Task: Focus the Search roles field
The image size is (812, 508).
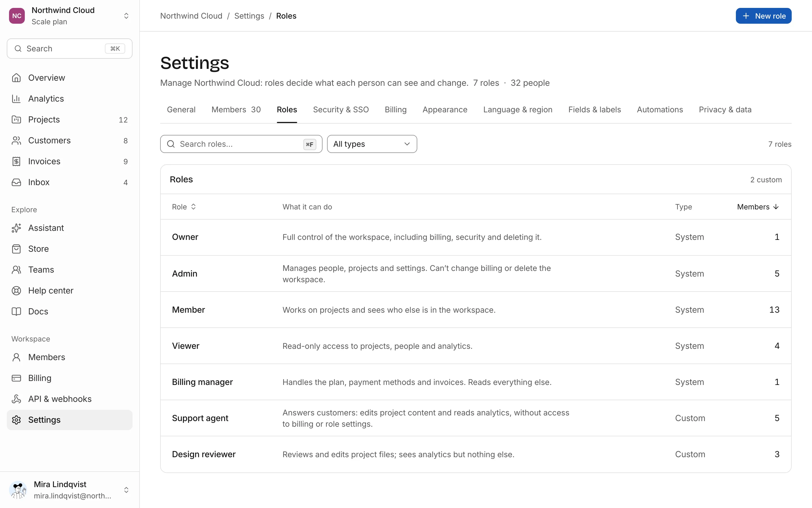Action: 241,144
